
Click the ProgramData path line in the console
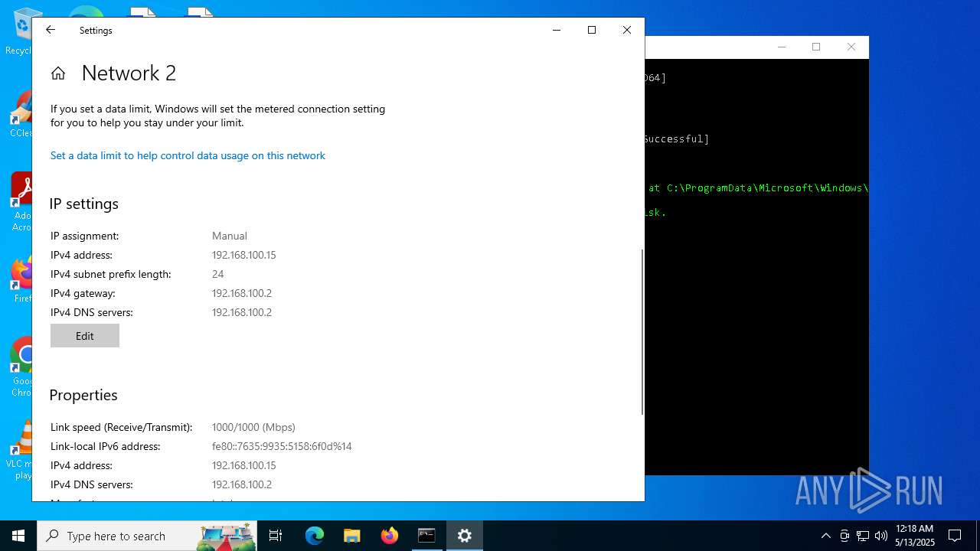coord(758,187)
